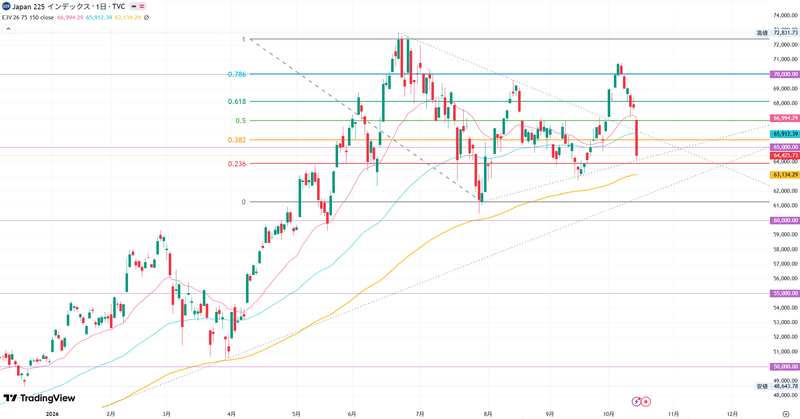This screenshot has width=800, height=419.
Task: Click the 10月 label on time axis
Action: (608, 414)
